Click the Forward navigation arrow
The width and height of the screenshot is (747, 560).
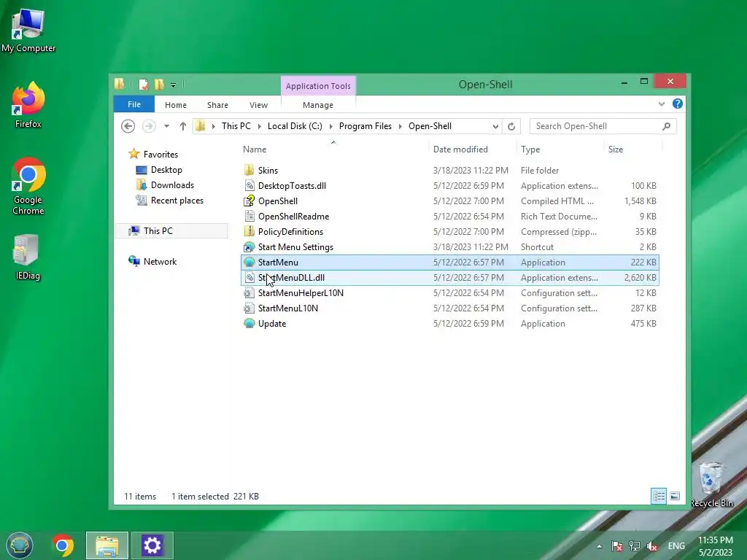tap(149, 126)
